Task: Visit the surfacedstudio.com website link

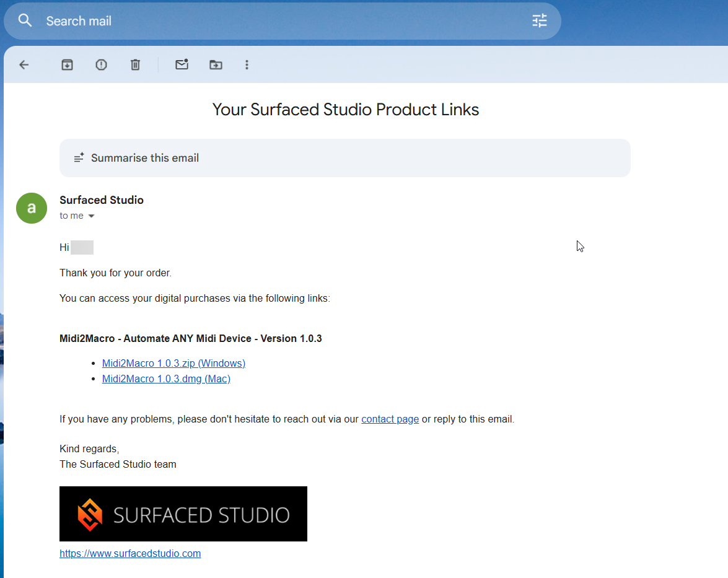Action: point(130,553)
